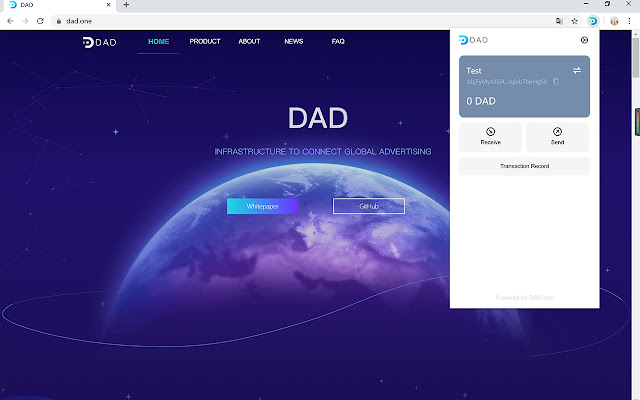
Task: Open the ABOUT nav item
Action: (x=249, y=42)
